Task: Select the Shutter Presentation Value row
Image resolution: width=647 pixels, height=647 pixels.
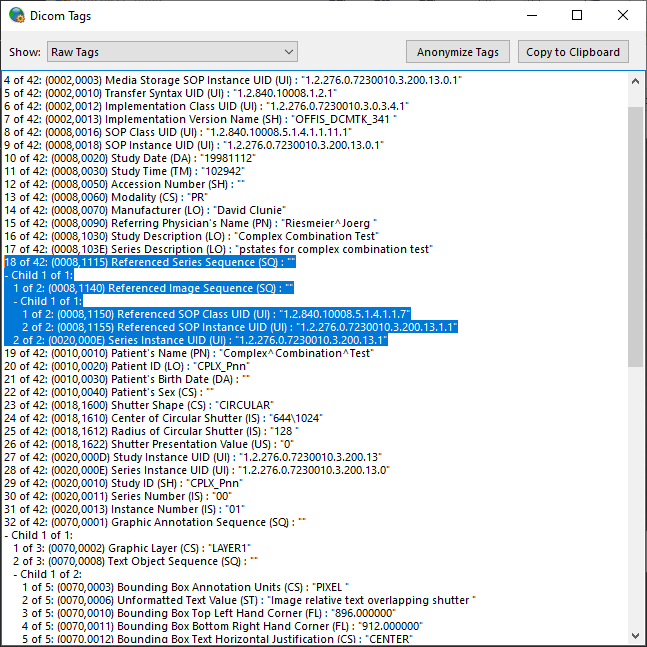Action: tap(149, 444)
